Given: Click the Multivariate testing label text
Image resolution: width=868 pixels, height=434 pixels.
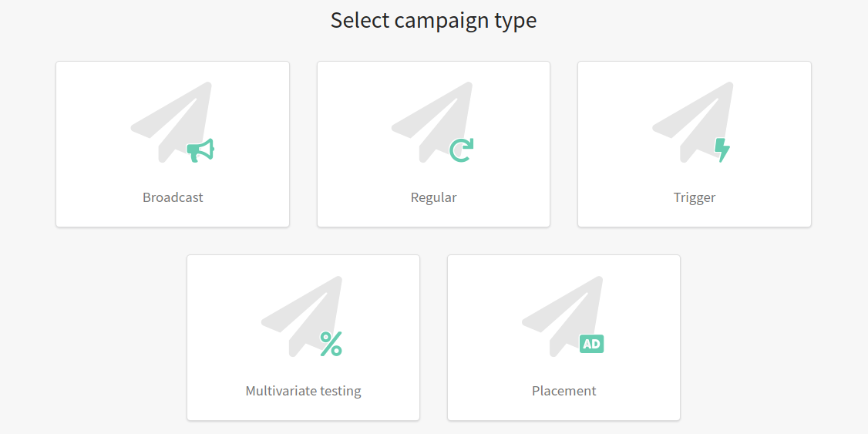Looking at the screenshot, I should (304, 391).
